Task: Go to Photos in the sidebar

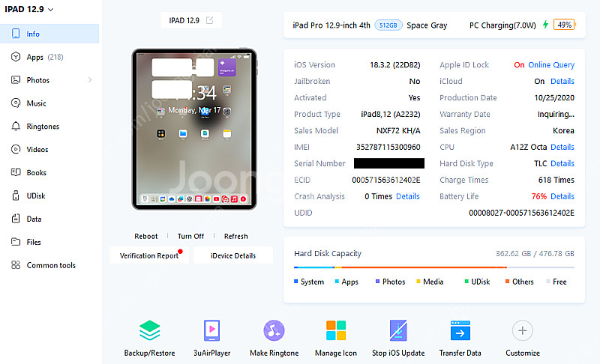Action: tap(38, 80)
